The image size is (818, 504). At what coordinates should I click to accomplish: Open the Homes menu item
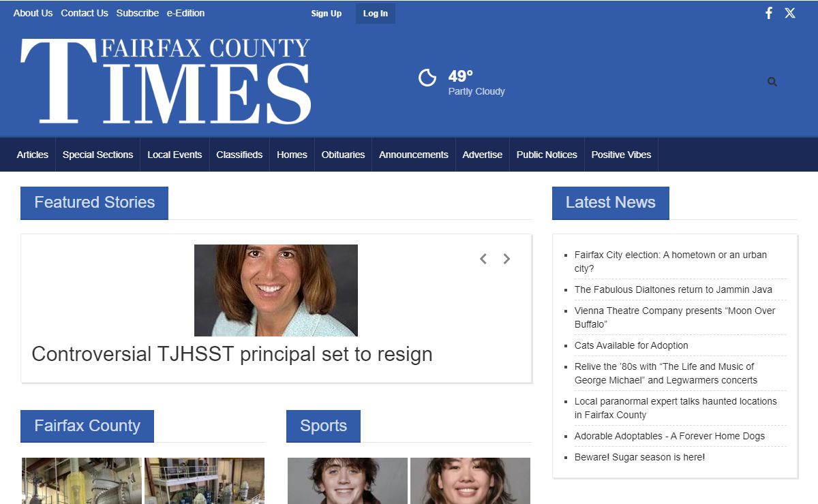tap(292, 155)
